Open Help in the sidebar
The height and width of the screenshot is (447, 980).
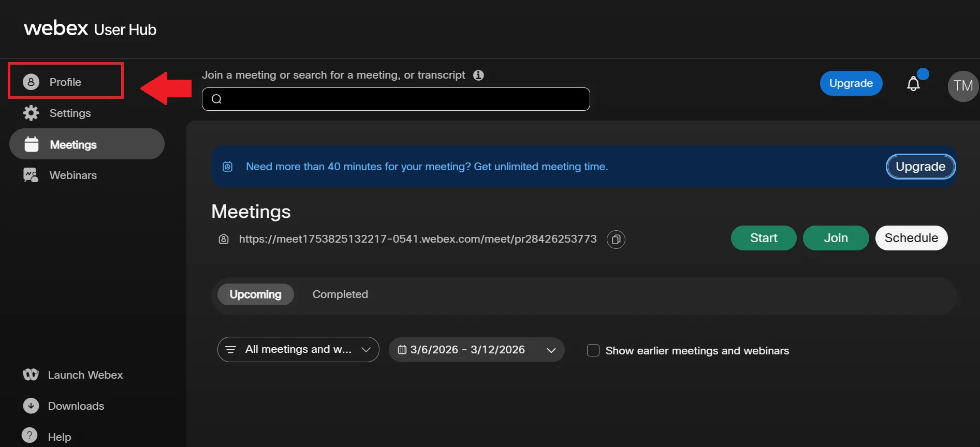59,437
